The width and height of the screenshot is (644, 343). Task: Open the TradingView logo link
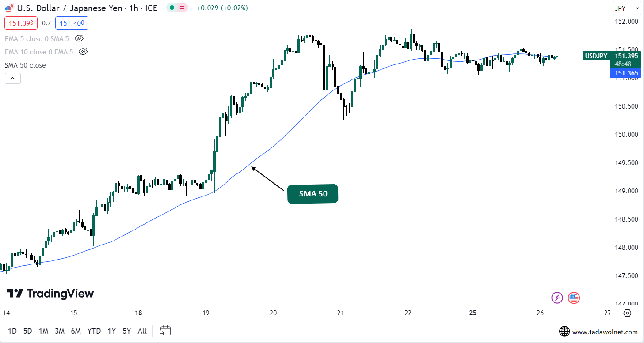tap(50, 294)
